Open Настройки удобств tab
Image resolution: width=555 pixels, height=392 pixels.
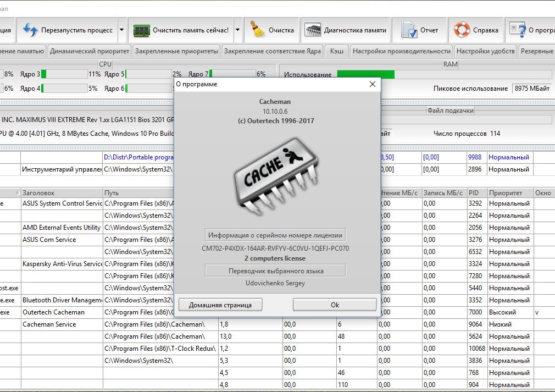(485, 51)
